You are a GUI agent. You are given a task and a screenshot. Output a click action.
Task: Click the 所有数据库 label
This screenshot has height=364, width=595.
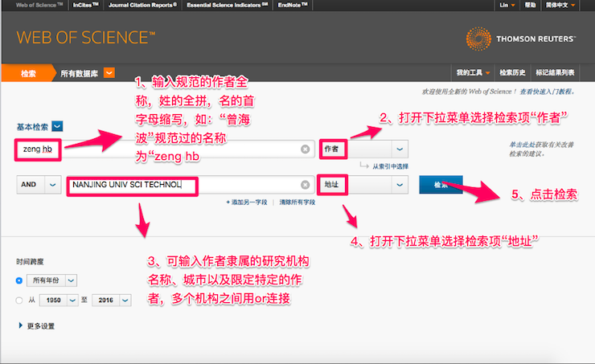coord(80,73)
